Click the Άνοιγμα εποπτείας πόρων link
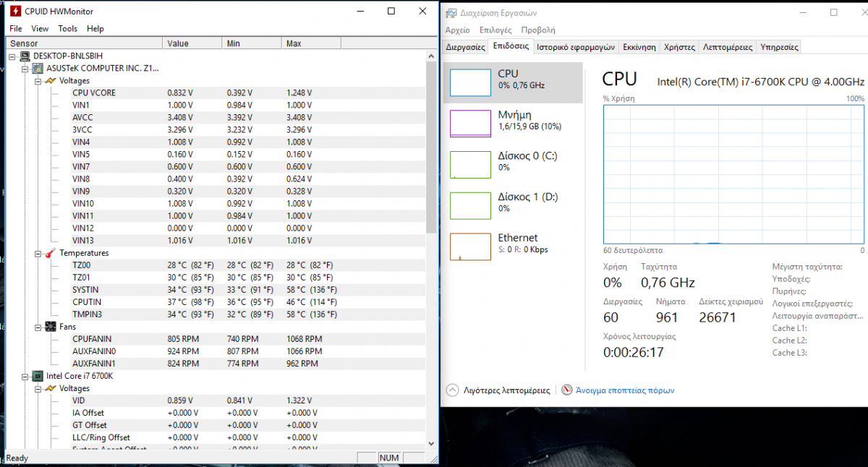Viewport: 868px width, 467px height. coord(625,390)
